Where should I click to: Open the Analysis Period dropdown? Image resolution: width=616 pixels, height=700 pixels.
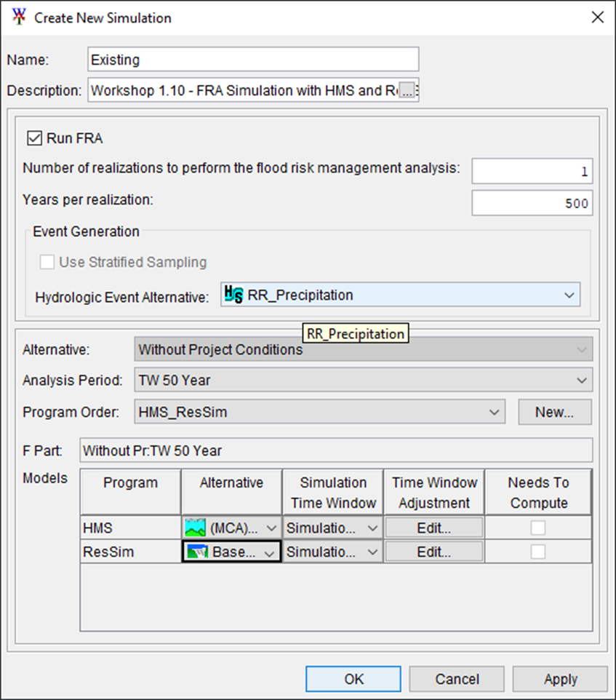[x=582, y=380]
